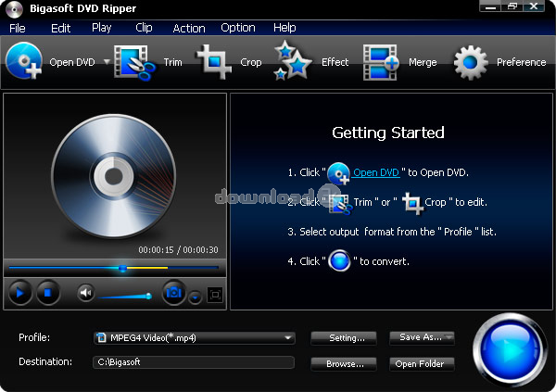Click the DVD disc preview image
The width and height of the screenshot is (556, 392).
114,176
